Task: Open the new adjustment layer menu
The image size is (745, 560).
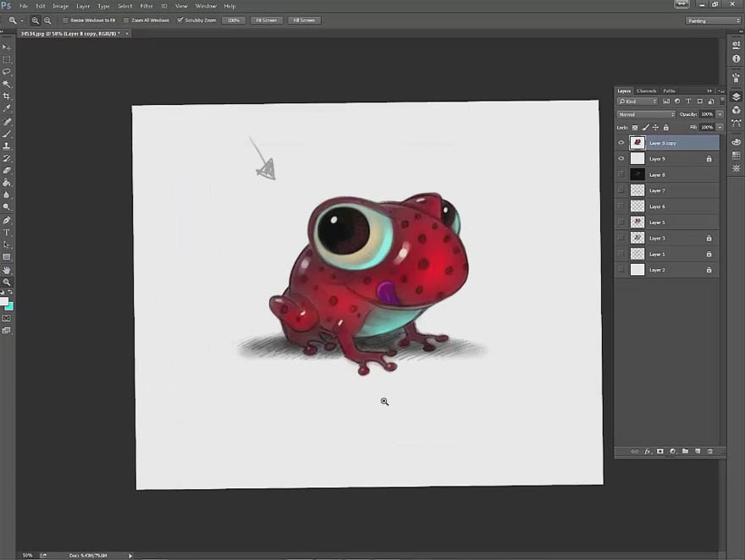Action: point(673,452)
